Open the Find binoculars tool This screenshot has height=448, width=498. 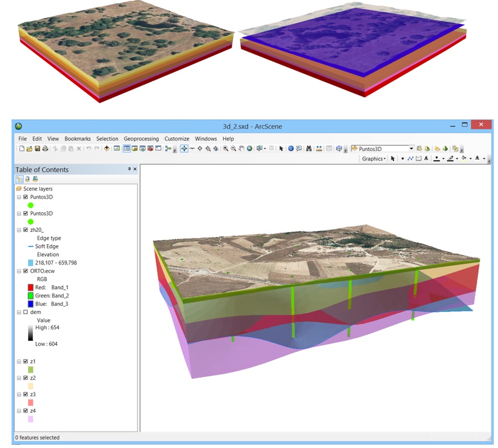click(309, 149)
